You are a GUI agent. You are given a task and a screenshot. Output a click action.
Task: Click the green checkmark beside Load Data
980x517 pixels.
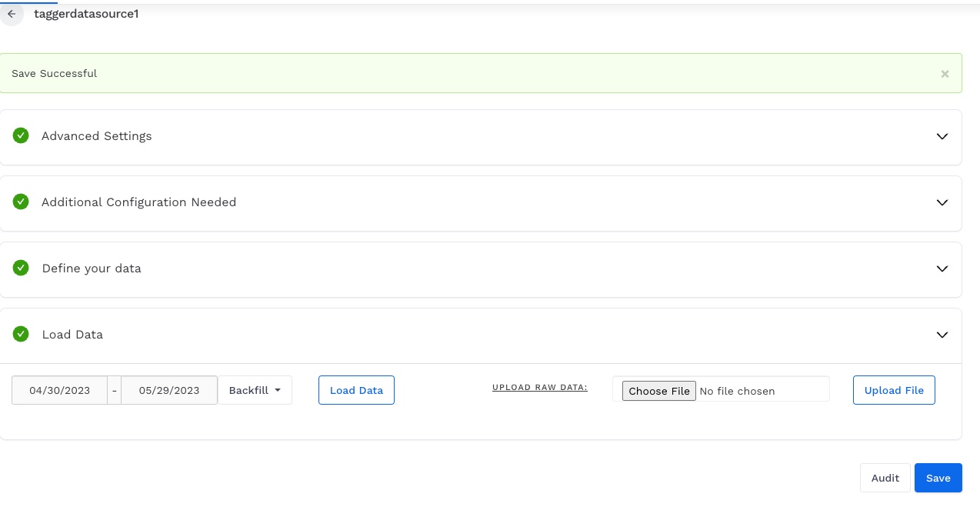[x=21, y=334]
